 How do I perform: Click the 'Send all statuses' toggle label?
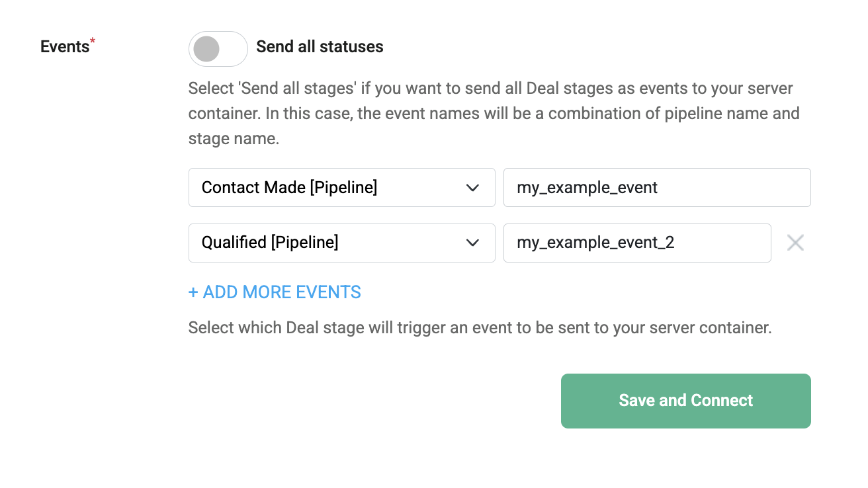point(320,47)
